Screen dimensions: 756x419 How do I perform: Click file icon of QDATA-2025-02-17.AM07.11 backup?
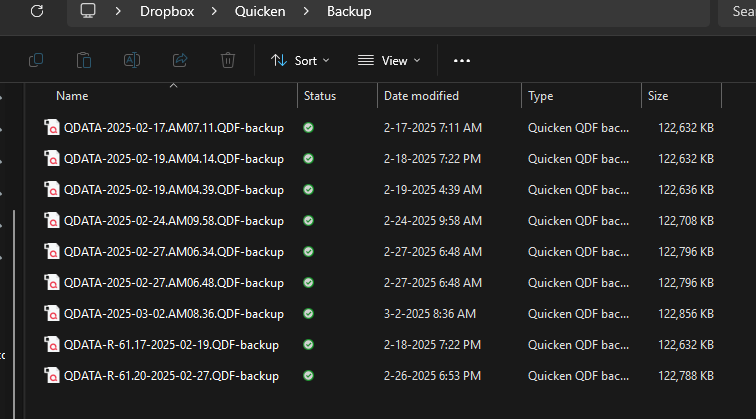pos(52,128)
